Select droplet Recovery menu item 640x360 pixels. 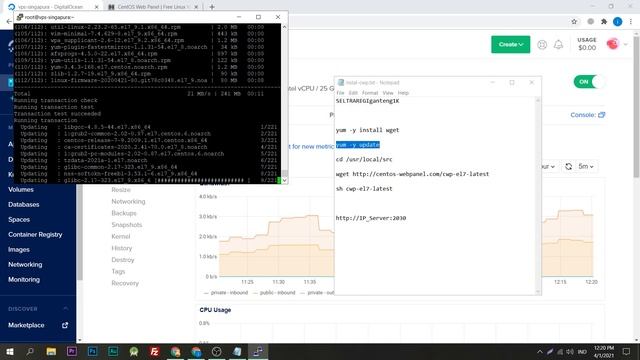coord(125,283)
